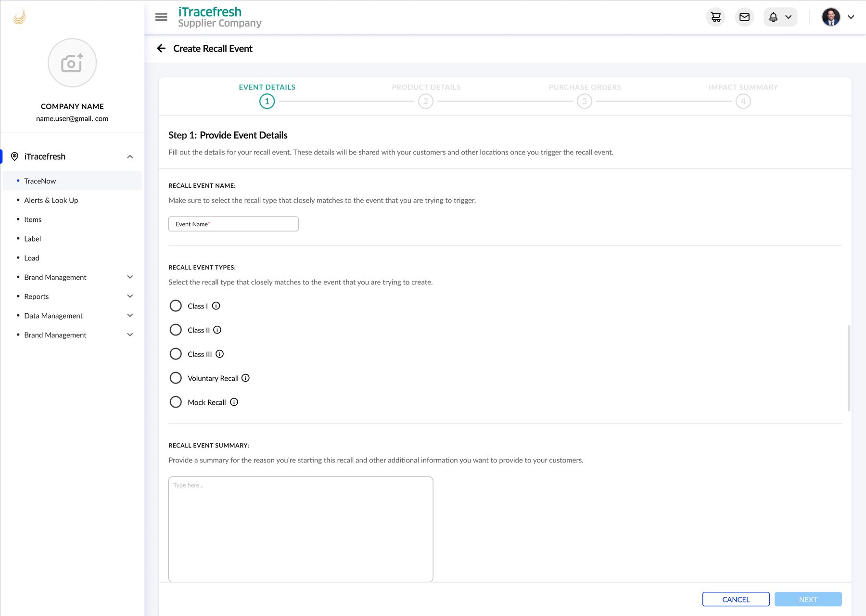
Task: Expand the first Brand Management submenu
Action: (x=130, y=277)
